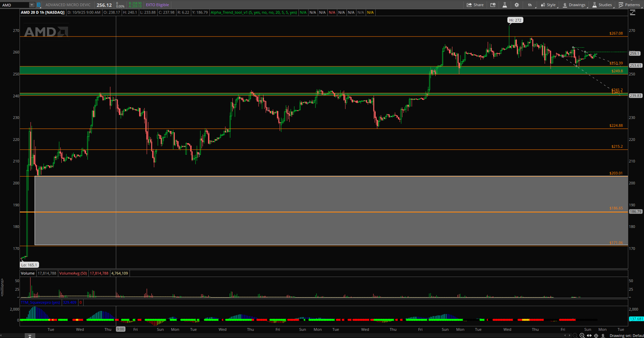Viewport: 644px width, 338px height.
Task: Click the TTM_Squeeze study label
Action: click(x=41, y=302)
